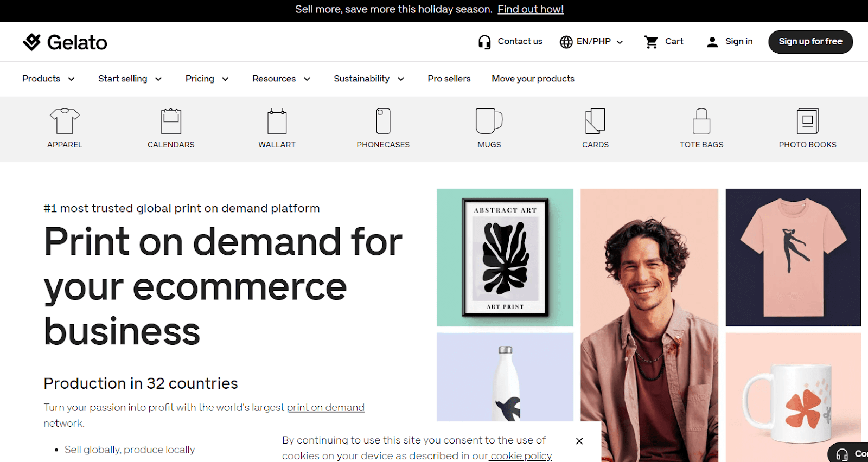Click the shopping cart icon
This screenshot has width=868, height=462.
click(x=651, y=42)
